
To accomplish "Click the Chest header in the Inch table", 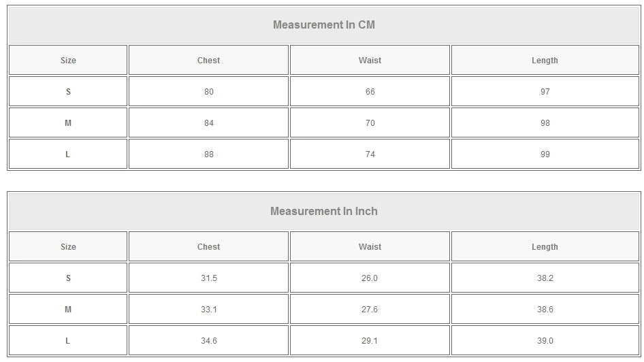I will pyautogui.click(x=208, y=247).
